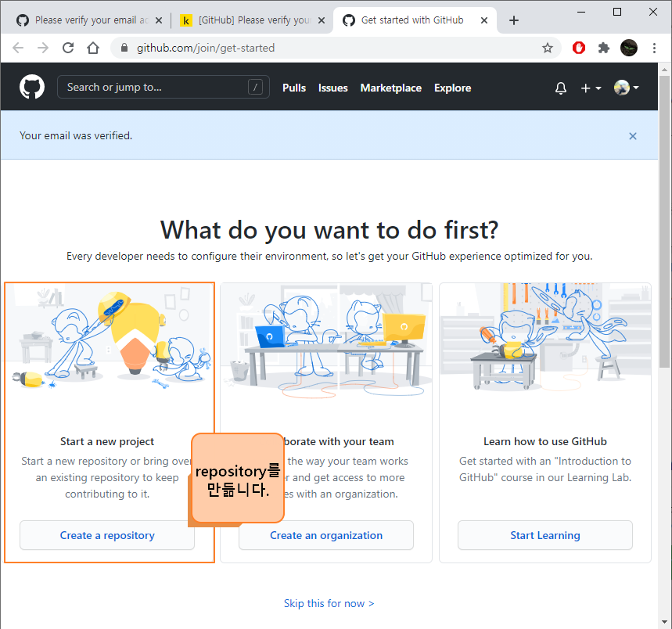This screenshot has height=629, width=672.
Task: View site security lock info
Action: point(124,48)
